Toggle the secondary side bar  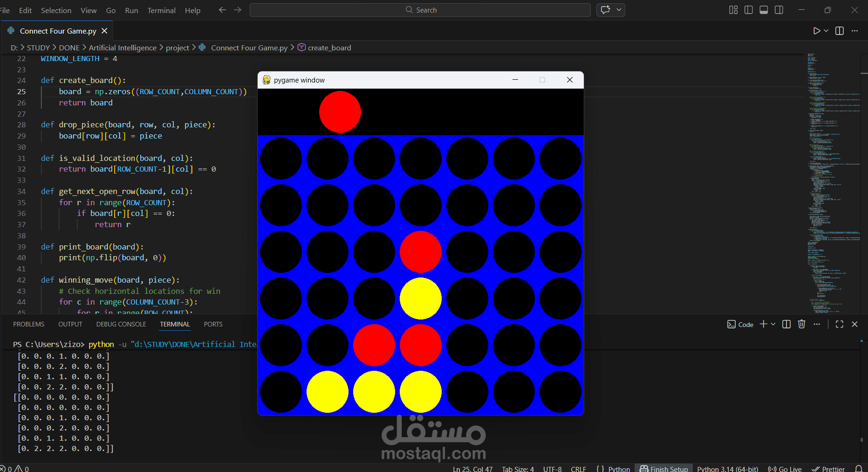point(779,9)
